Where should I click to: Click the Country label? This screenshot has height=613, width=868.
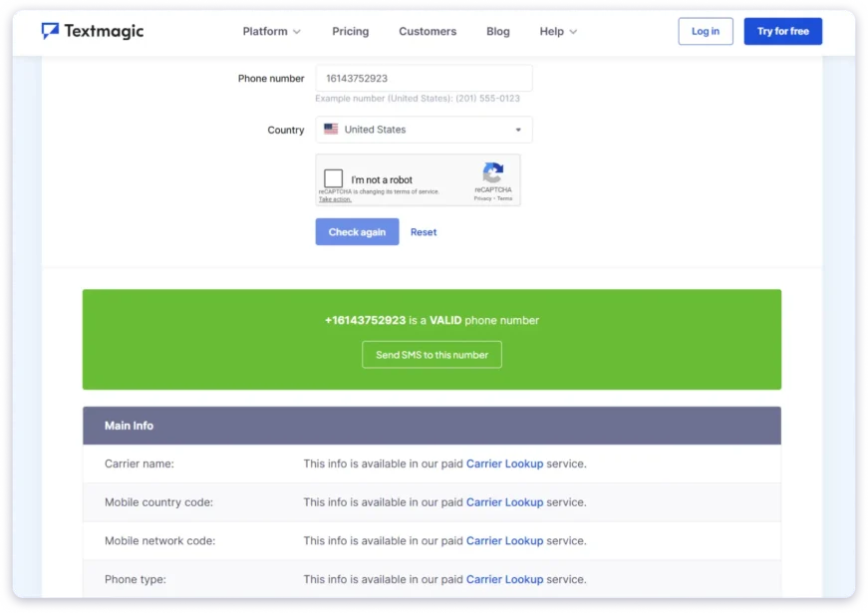pos(286,130)
